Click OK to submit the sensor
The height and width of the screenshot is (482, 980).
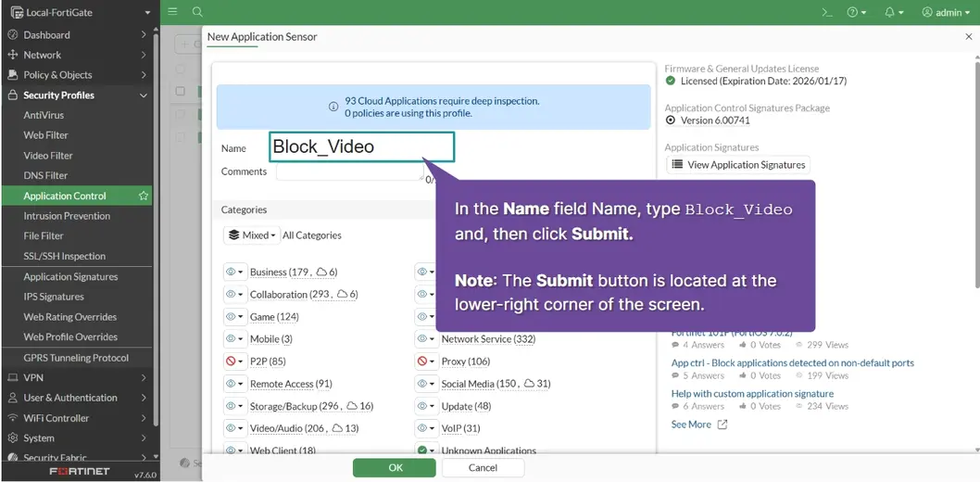click(395, 467)
